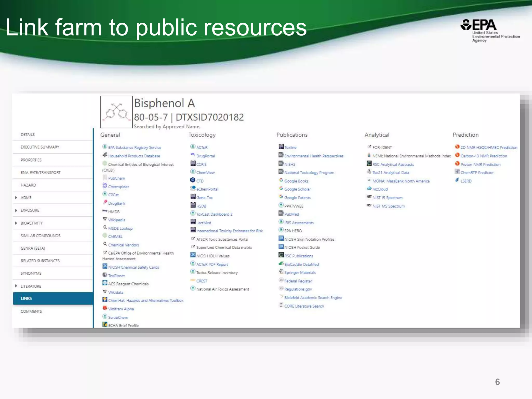Click the Bisphenol A structure thumbnail
This screenshot has width=532, height=399.
117,112
